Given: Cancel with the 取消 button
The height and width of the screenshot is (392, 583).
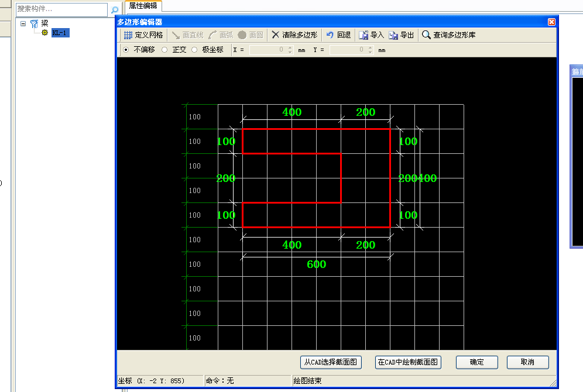Looking at the screenshot, I should point(527,362).
